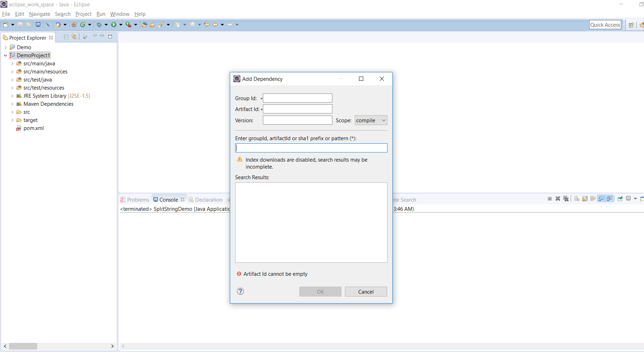Screen dimensions: 644x352
Task: Expand the Maven Dependencies node
Action: tap(12, 104)
